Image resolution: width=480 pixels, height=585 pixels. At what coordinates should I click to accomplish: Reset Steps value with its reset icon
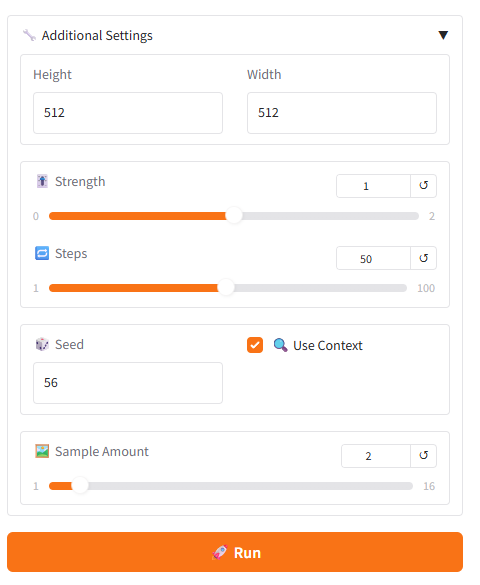pos(423,258)
